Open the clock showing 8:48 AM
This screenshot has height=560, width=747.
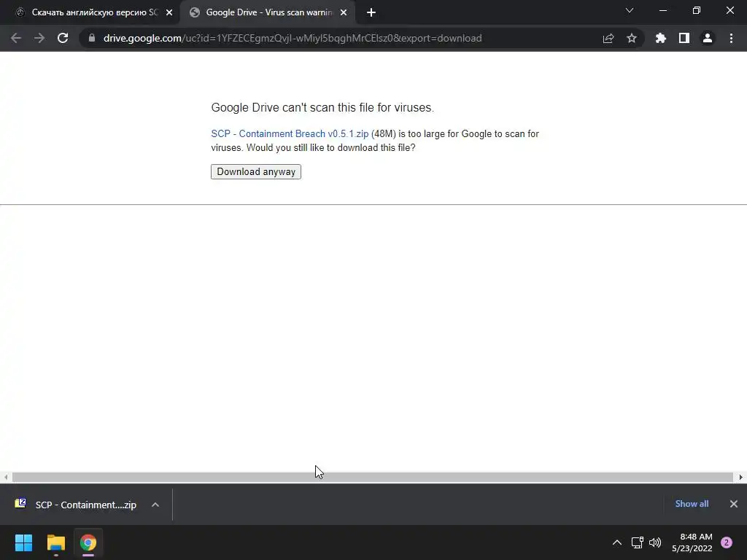[692, 542]
